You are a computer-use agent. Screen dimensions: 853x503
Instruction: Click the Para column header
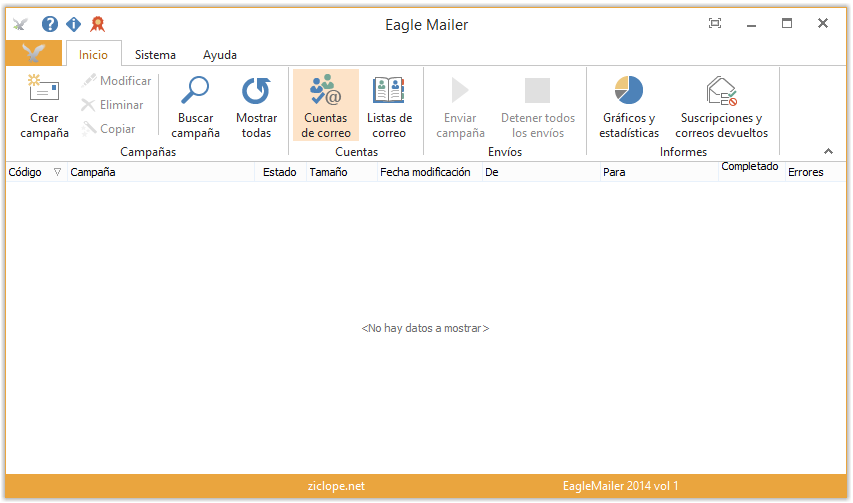pyautogui.click(x=659, y=172)
